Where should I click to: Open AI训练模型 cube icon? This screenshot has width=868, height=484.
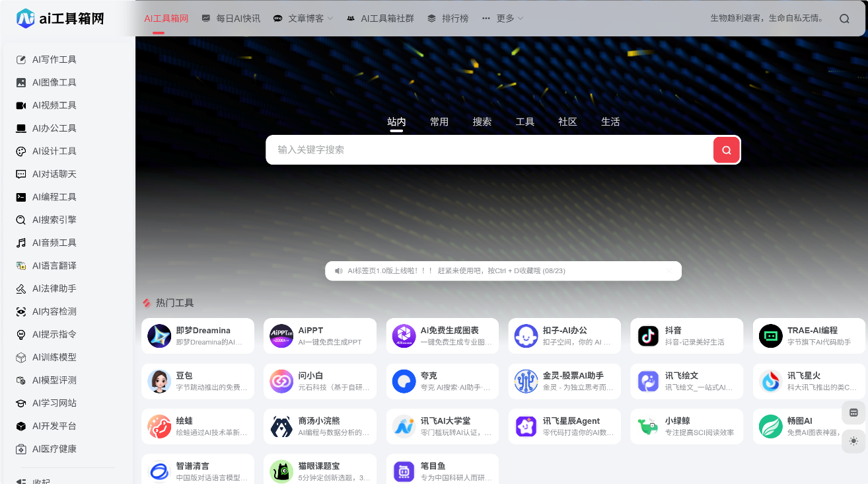[x=20, y=357]
